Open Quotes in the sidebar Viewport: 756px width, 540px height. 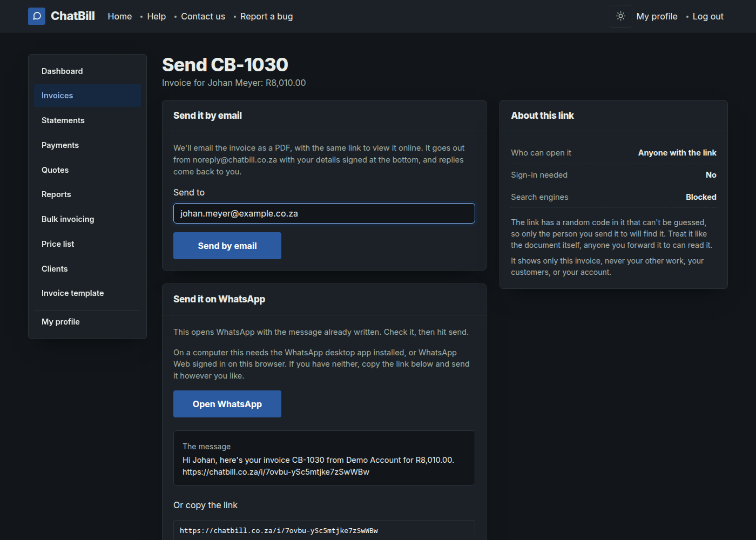(87, 170)
